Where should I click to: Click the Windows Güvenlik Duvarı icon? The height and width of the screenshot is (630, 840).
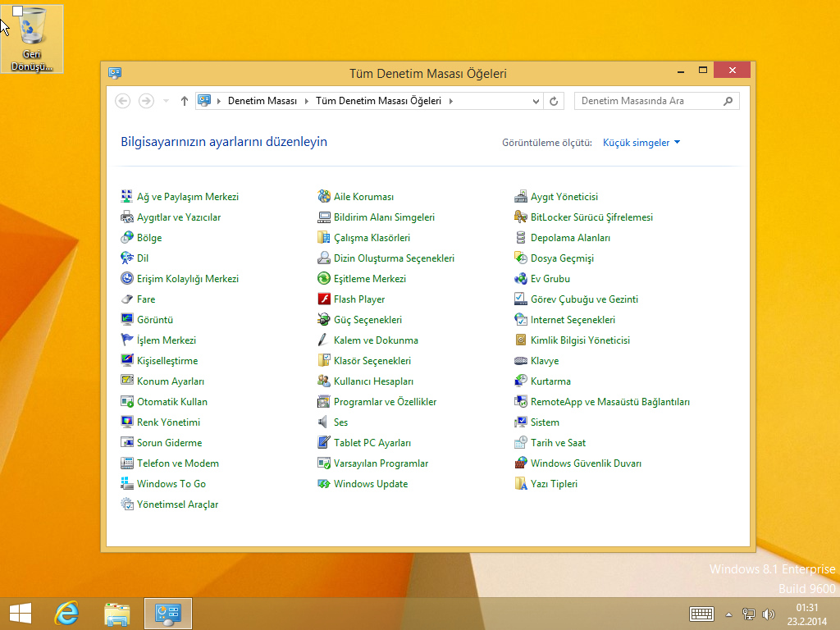point(521,463)
